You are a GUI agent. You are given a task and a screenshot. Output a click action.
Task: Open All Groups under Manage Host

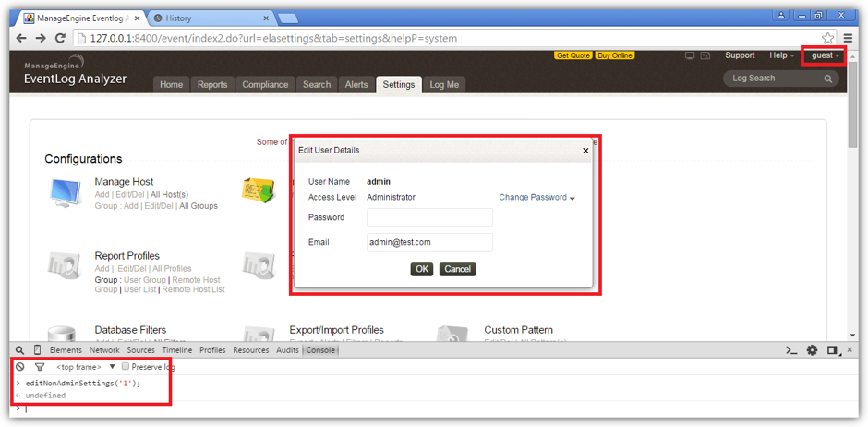[199, 206]
